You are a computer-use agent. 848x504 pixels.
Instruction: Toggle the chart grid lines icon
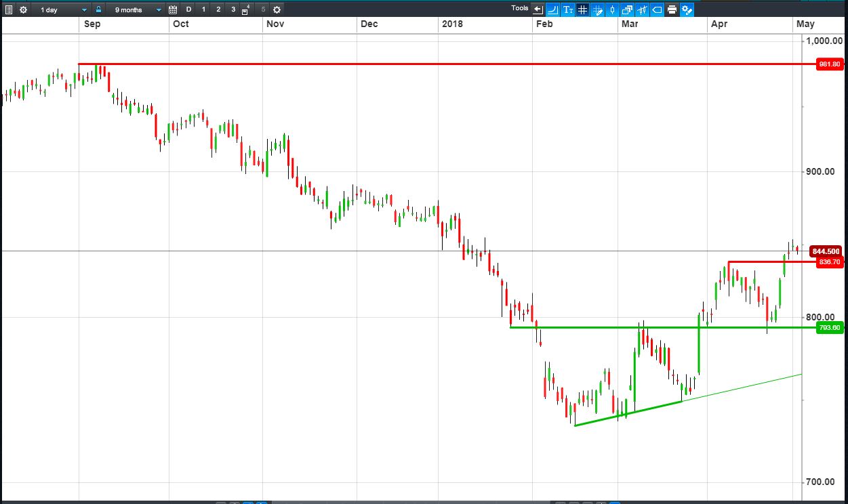(583, 9)
